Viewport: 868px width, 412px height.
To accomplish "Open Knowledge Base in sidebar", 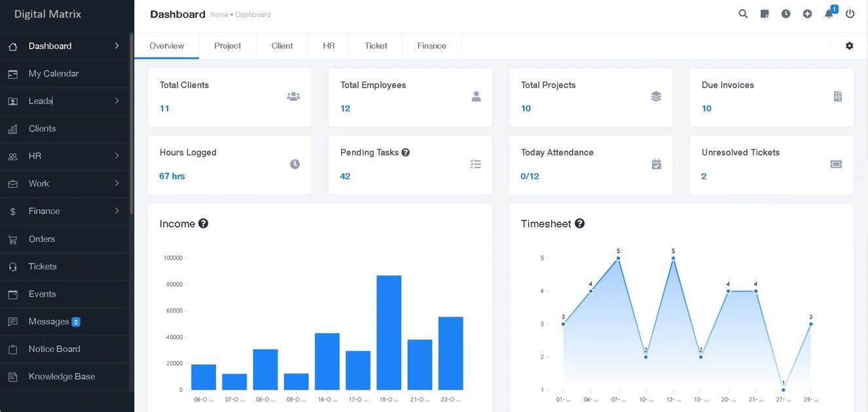I will tap(64, 377).
